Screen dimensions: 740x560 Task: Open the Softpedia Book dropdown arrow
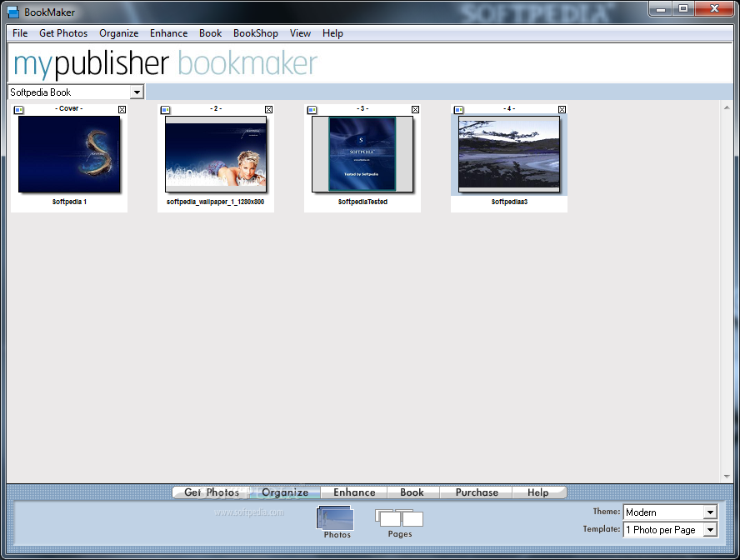(x=137, y=92)
